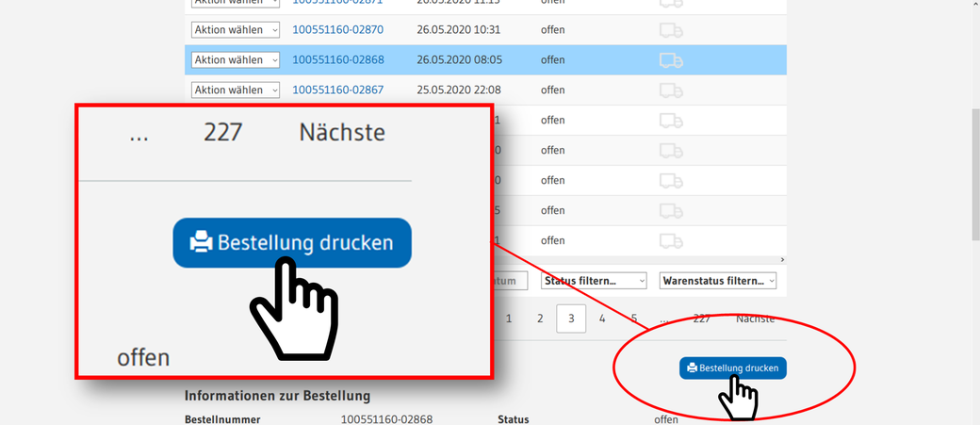Click status offen in row 100551160-02870
The height and width of the screenshot is (425, 980).
[x=552, y=30]
